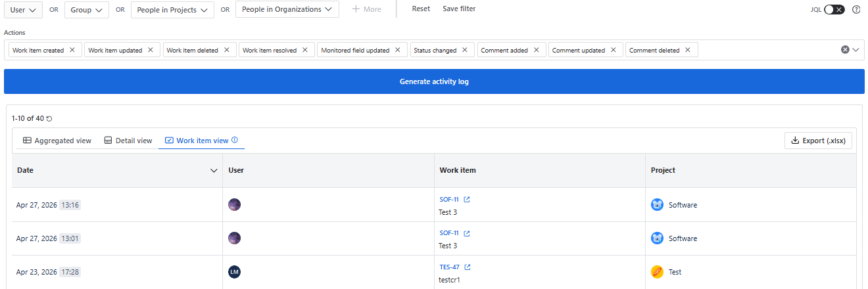
Task: Open TES-47 in a new tab icon
Action: tap(468, 267)
